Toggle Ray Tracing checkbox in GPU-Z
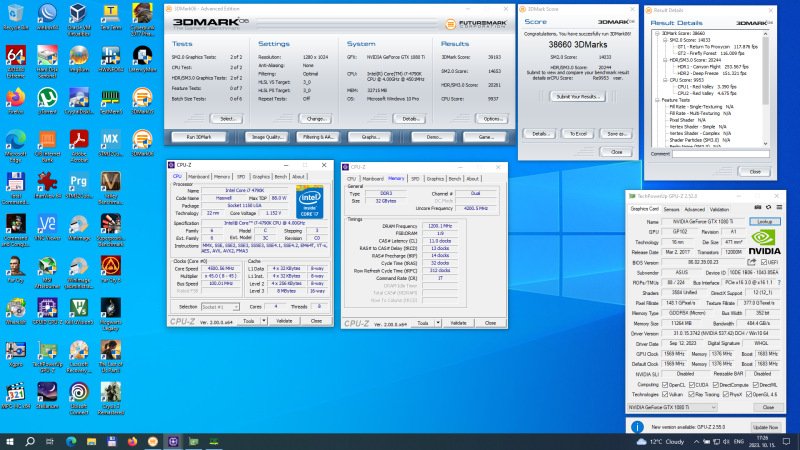The image size is (800, 450). 692,394
